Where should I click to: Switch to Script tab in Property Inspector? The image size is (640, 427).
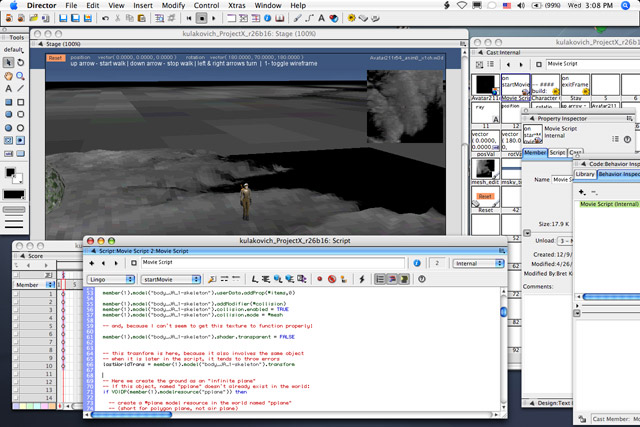(x=557, y=153)
